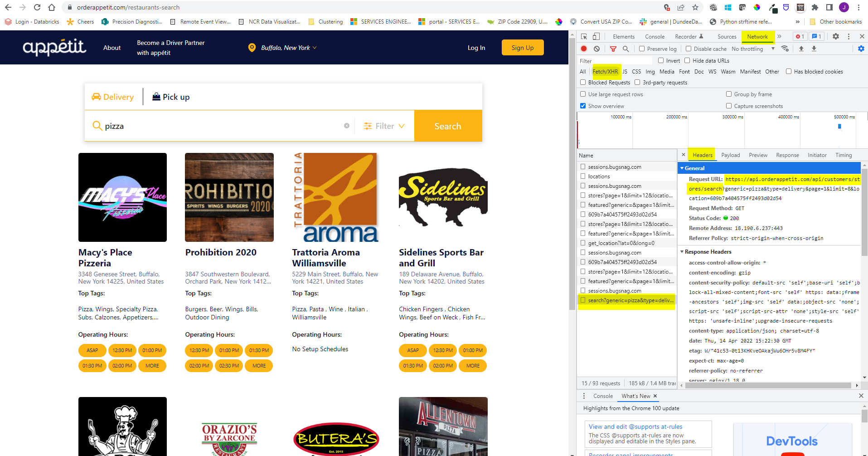
Task: Click the yellow Search button
Action: [448, 126]
